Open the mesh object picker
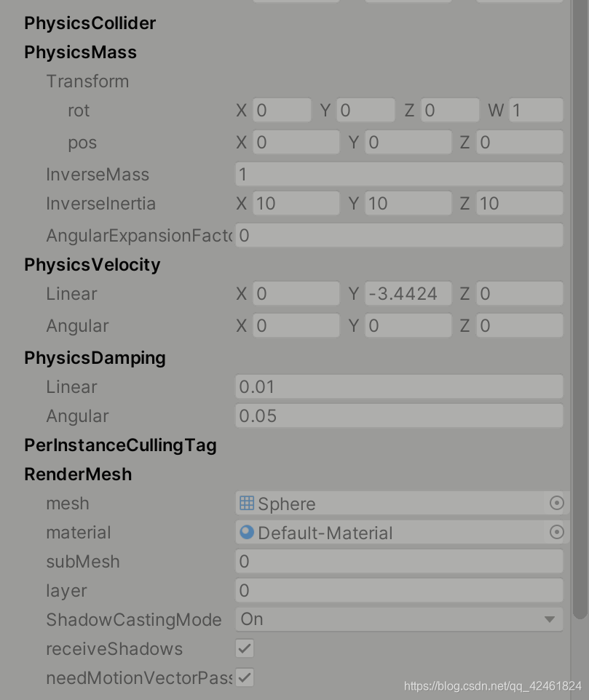589x700 pixels. pyautogui.click(x=556, y=503)
